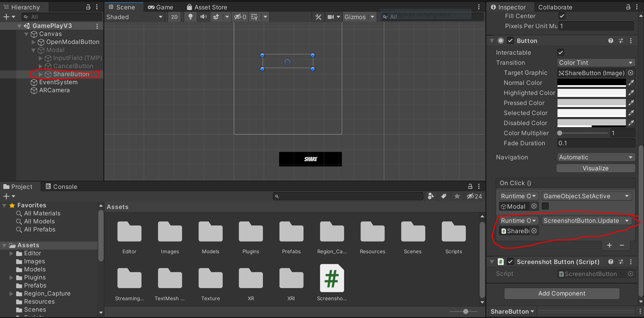644x318 pixels.
Task: Select All Materials favorite
Action: tap(42, 213)
